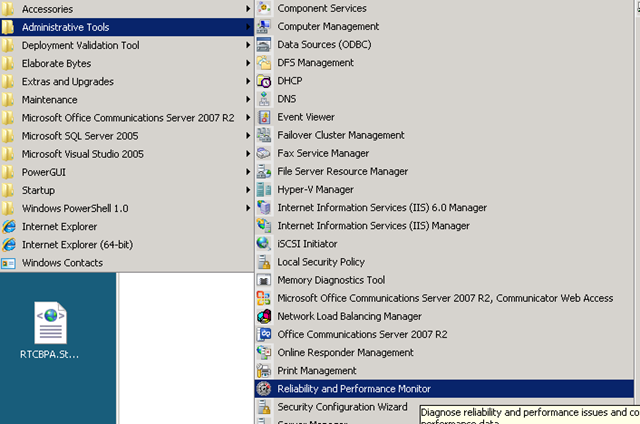Click the Online Responder Management icon
The image size is (640, 424).
tap(264, 352)
